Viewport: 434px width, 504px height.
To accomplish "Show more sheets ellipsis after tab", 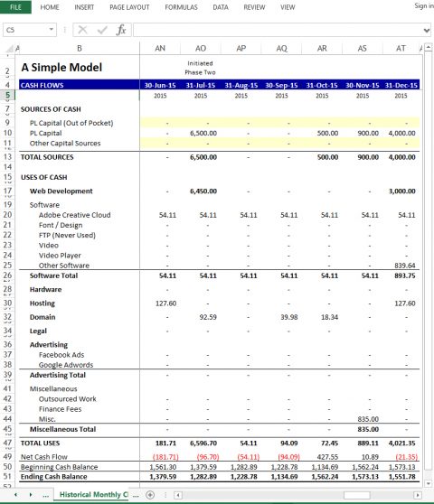I will [136, 495].
